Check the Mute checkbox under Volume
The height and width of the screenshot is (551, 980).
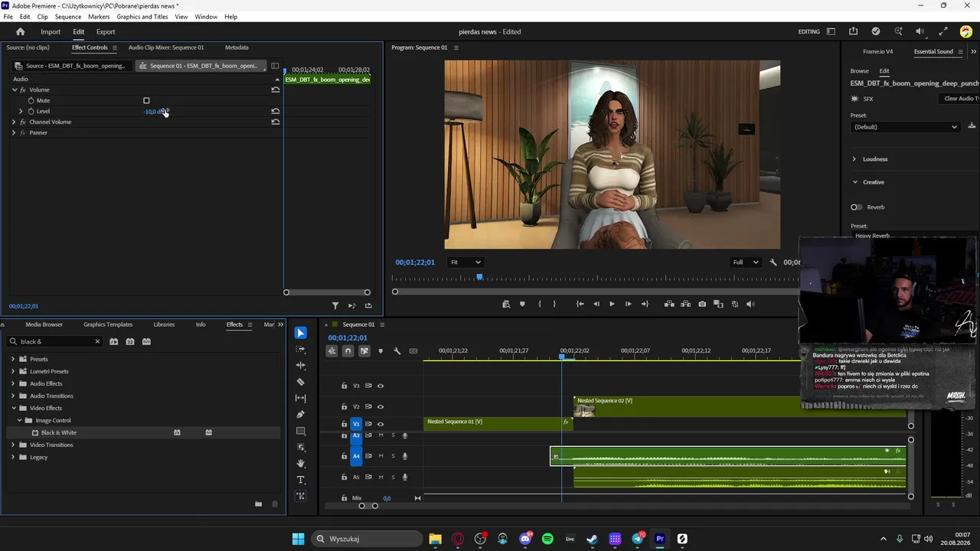pos(146,100)
